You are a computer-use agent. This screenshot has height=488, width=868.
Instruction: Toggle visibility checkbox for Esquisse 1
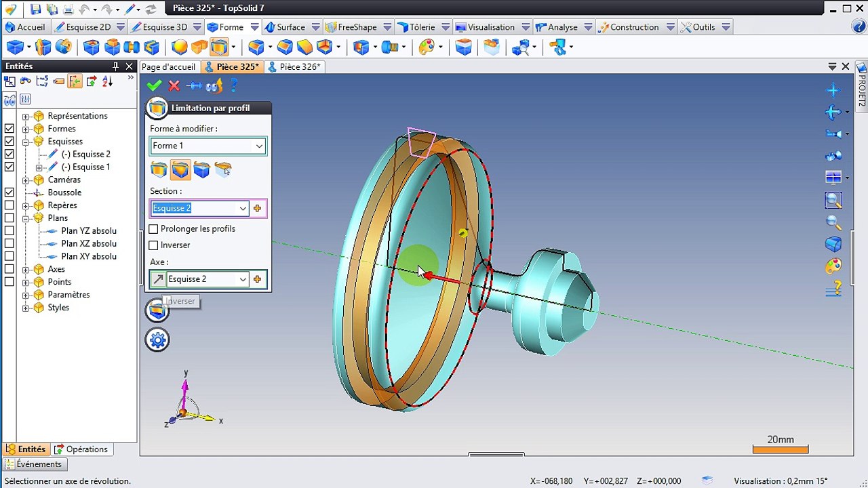pos(9,167)
